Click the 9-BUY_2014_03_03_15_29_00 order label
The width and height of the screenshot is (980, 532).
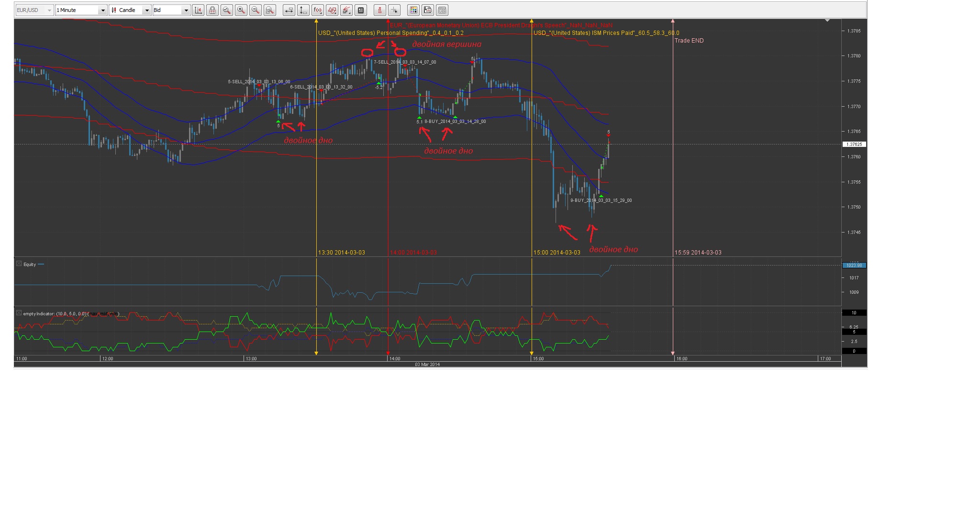tap(601, 200)
